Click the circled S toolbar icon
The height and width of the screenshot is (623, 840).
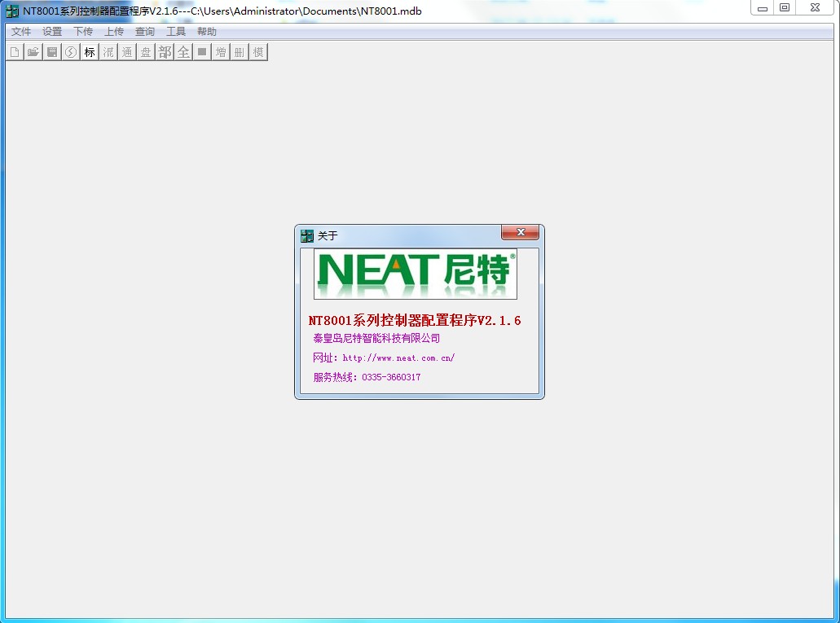(x=70, y=51)
